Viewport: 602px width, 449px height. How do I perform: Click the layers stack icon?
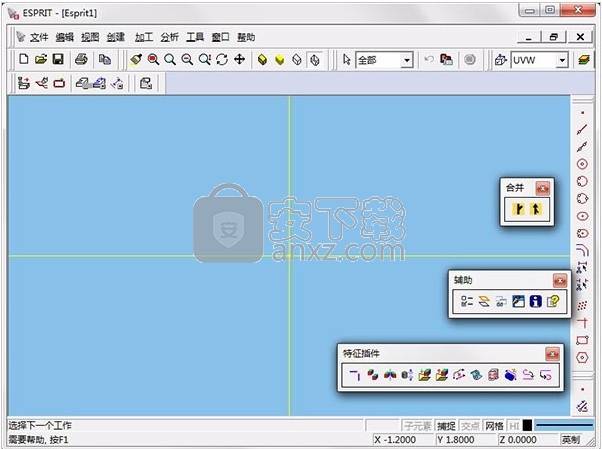(584, 60)
